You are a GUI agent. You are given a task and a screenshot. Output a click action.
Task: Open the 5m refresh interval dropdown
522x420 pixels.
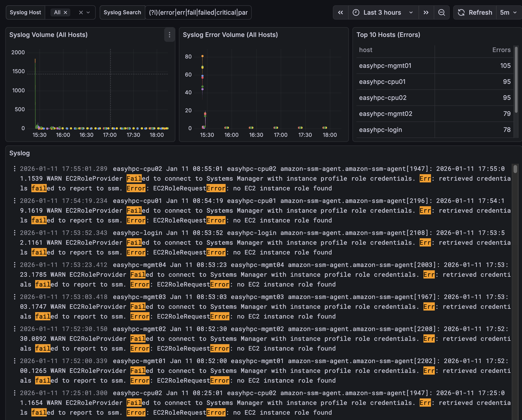click(x=508, y=13)
